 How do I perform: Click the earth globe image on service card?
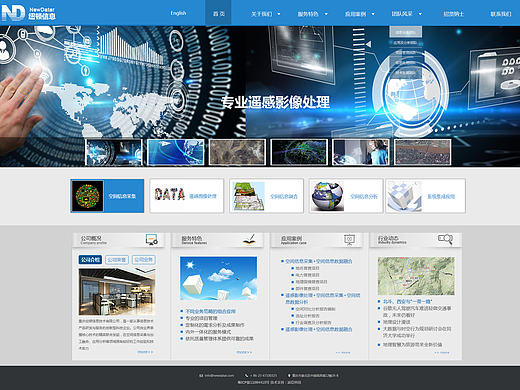tap(327, 196)
